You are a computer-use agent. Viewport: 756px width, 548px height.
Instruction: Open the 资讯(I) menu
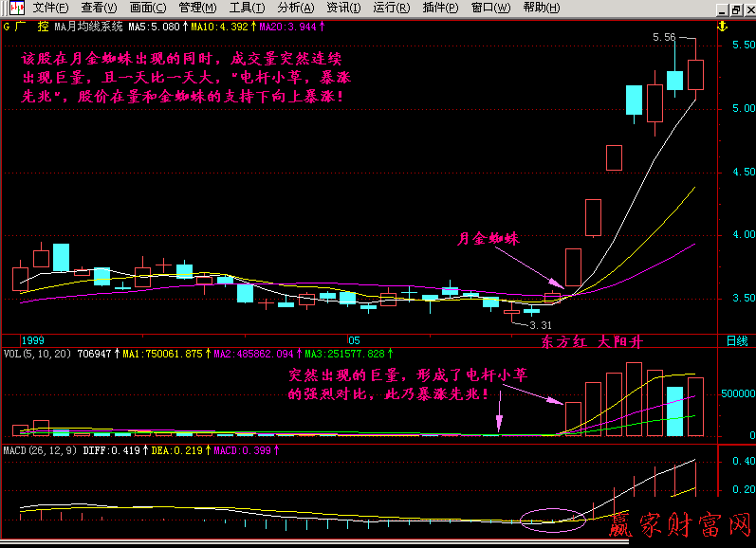point(342,8)
